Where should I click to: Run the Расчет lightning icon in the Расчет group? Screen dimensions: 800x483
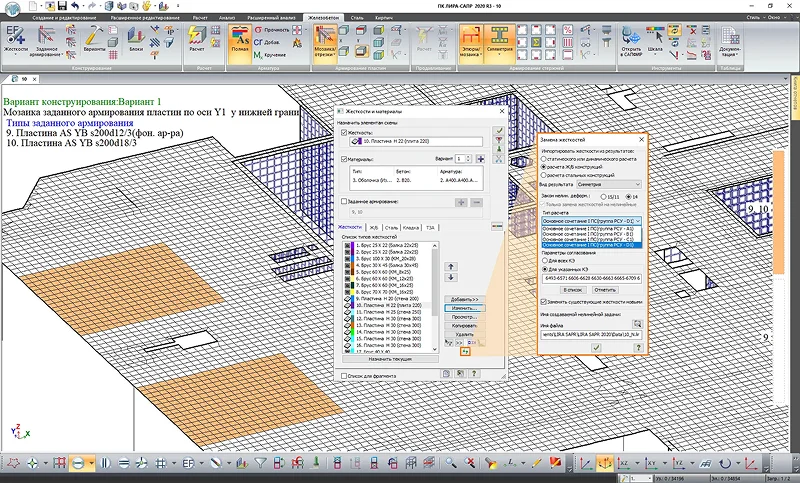coord(197,39)
